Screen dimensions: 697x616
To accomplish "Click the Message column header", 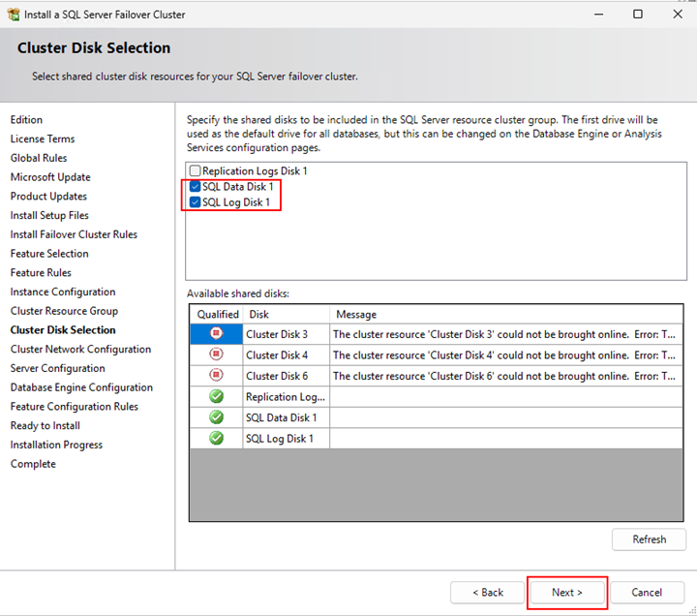I will click(x=506, y=314).
